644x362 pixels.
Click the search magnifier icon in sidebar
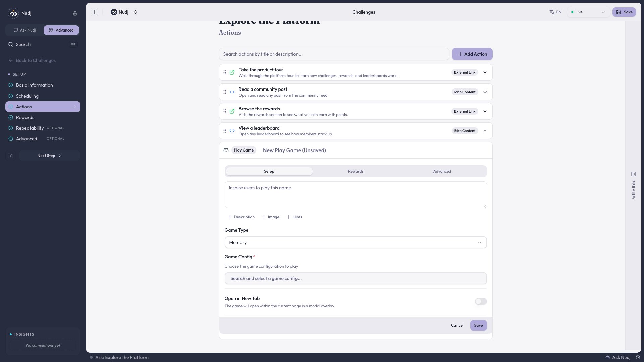11,44
